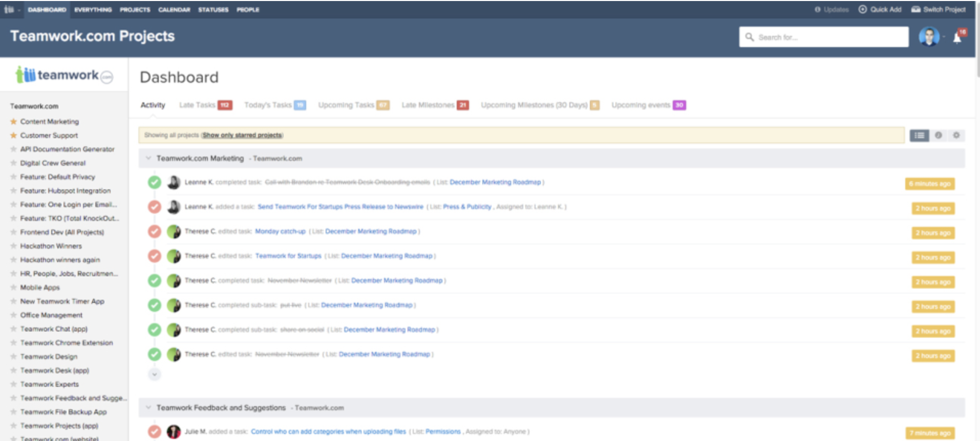Click the Updates icon in top bar
Image resolution: width=980 pixels, height=441 pixels.
coord(818,9)
